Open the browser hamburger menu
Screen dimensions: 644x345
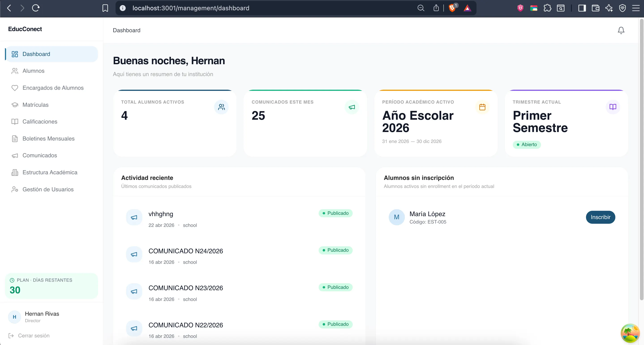(x=636, y=8)
